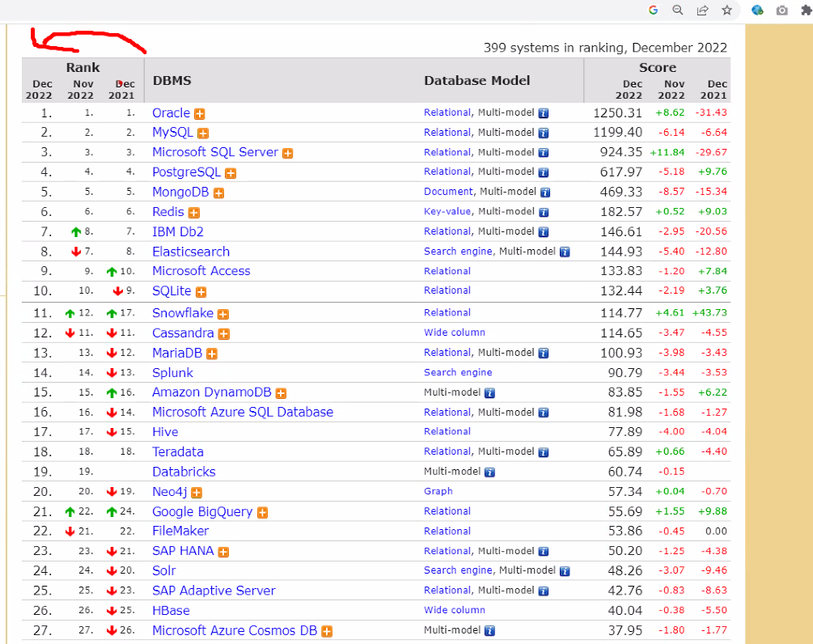Click plus icon beside Amazon DynamoDB
The image size is (813, 644).
click(281, 393)
